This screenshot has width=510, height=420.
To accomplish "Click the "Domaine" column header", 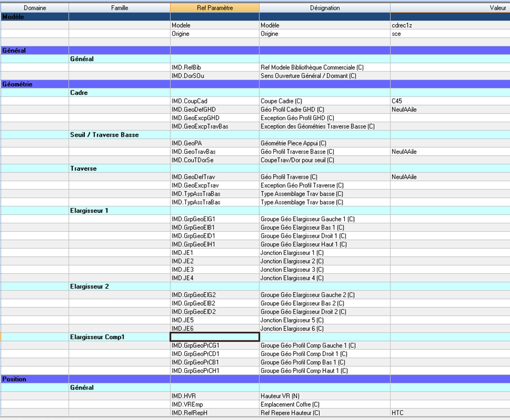I will click(35, 8).
